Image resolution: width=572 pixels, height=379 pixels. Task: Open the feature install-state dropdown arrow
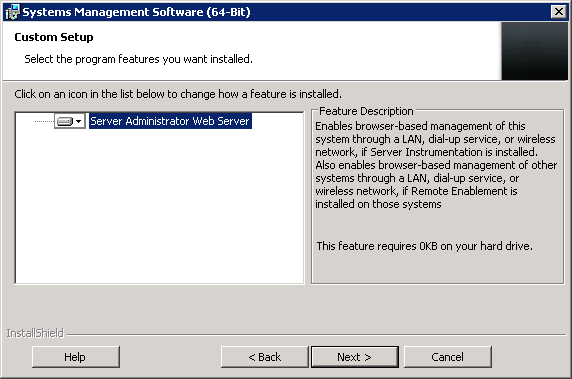[x=79, y=121]
